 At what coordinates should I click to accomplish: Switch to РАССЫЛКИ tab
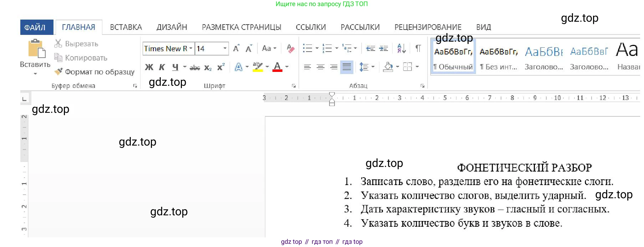pyautogui.click(x=360, y=27)
